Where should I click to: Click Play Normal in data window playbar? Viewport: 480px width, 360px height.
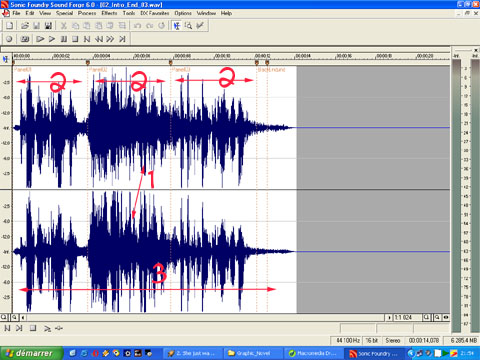point(47,328)
